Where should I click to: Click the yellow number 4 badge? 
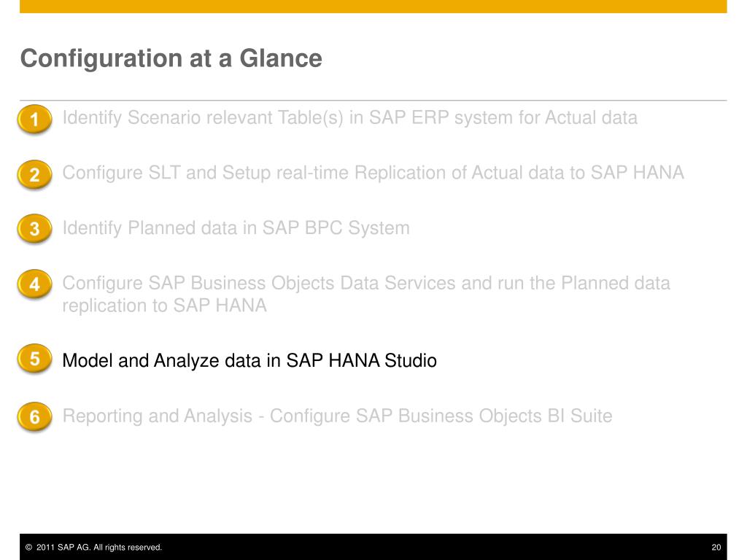pyautogui.click(x=35, y=284)
